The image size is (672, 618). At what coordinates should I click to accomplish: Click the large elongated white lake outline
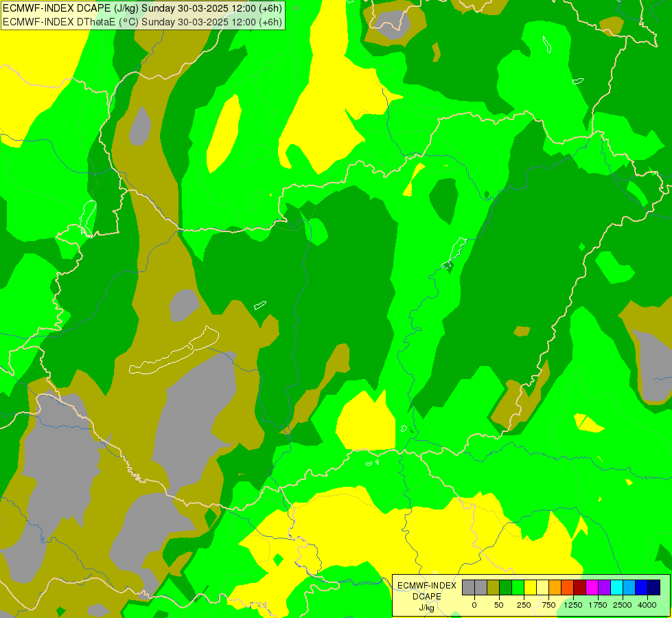(174, 350)
